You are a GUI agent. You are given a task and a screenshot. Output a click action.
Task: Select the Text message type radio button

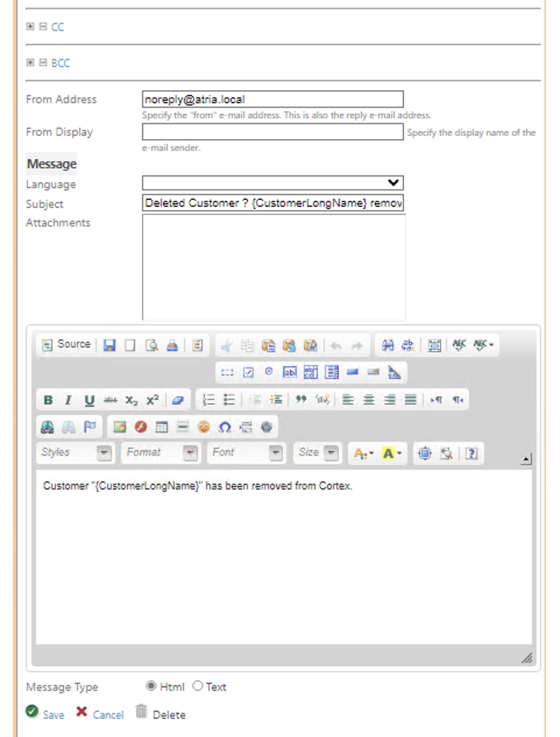click(x=198, y=686)
